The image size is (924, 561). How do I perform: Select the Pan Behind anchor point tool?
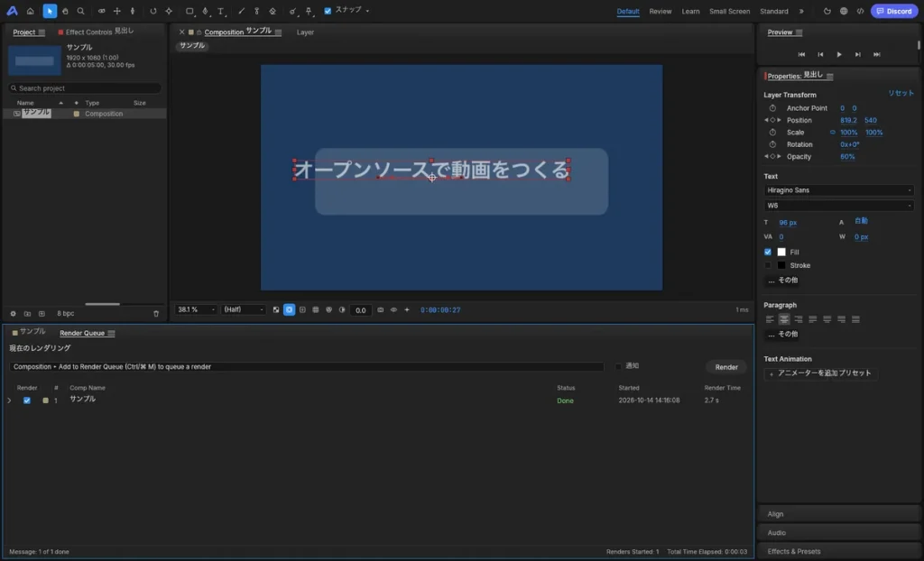pos(169,11)
